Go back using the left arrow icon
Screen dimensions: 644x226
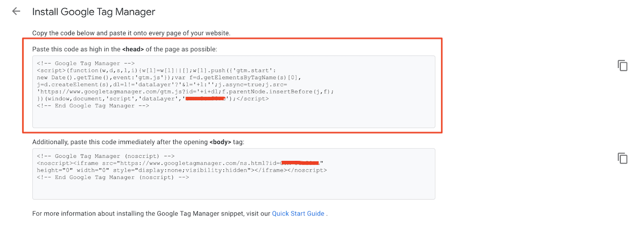coord(17,12)
